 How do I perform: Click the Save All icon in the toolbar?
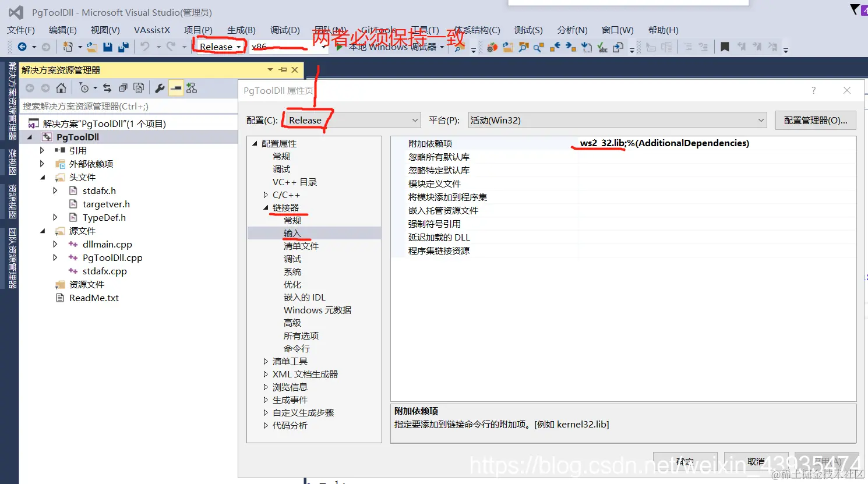point(124,47)
